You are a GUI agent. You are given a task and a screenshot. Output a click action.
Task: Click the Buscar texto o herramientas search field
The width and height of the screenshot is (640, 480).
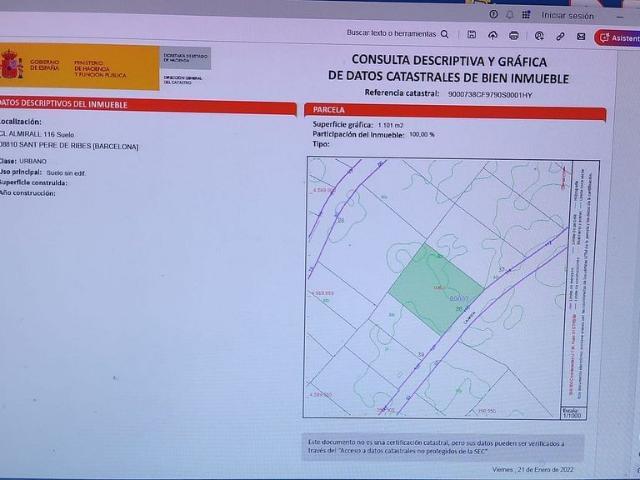click(x=391, y=33)
